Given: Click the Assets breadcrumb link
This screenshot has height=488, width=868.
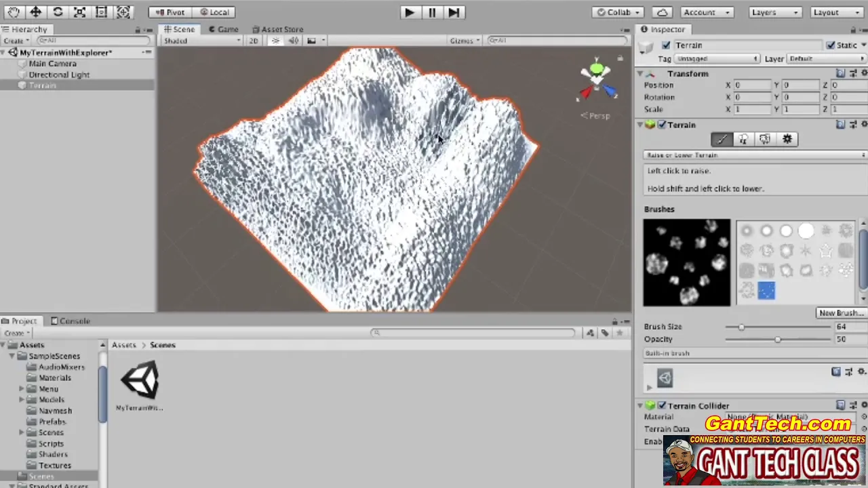Looking at the screenshot, I should [x=124, y=345].
